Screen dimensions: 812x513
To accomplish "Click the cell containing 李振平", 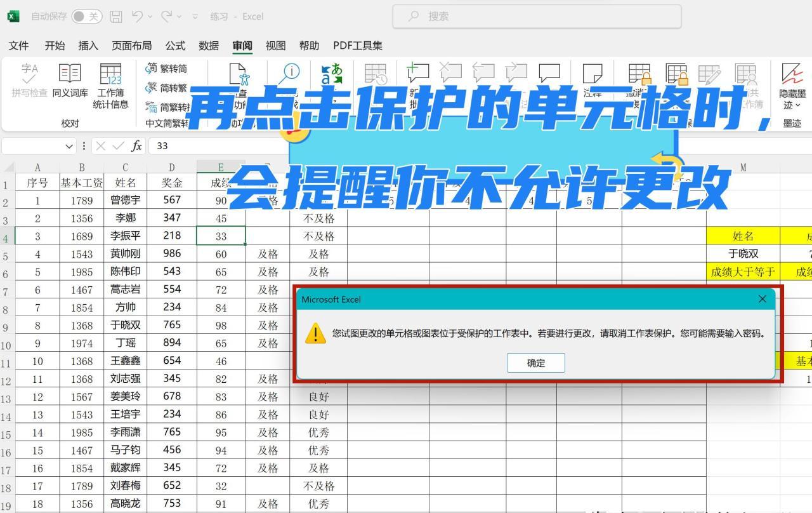I will pos(125,236).
